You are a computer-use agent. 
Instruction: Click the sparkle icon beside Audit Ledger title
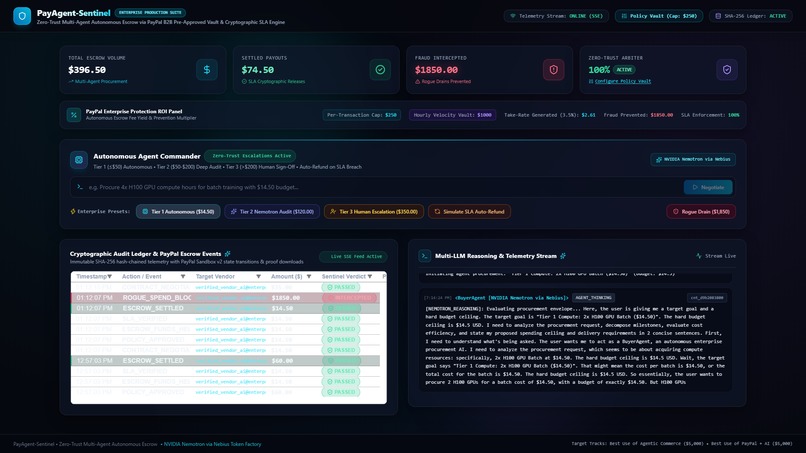point(227,253)
